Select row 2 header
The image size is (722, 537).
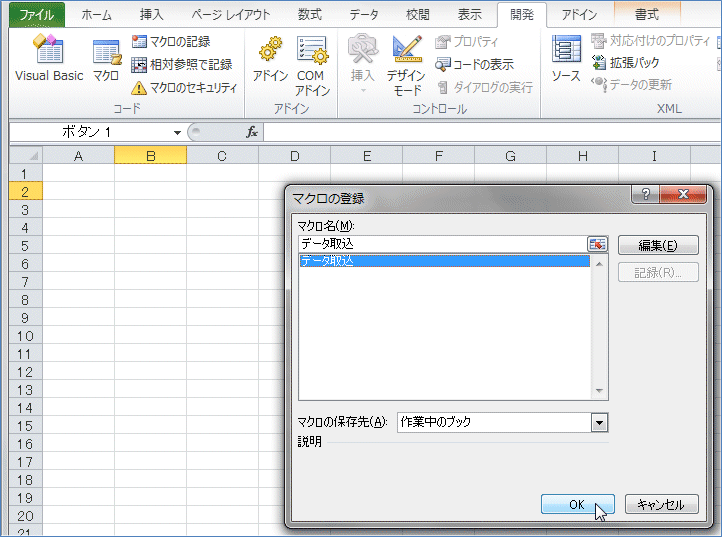coord(25,192)
